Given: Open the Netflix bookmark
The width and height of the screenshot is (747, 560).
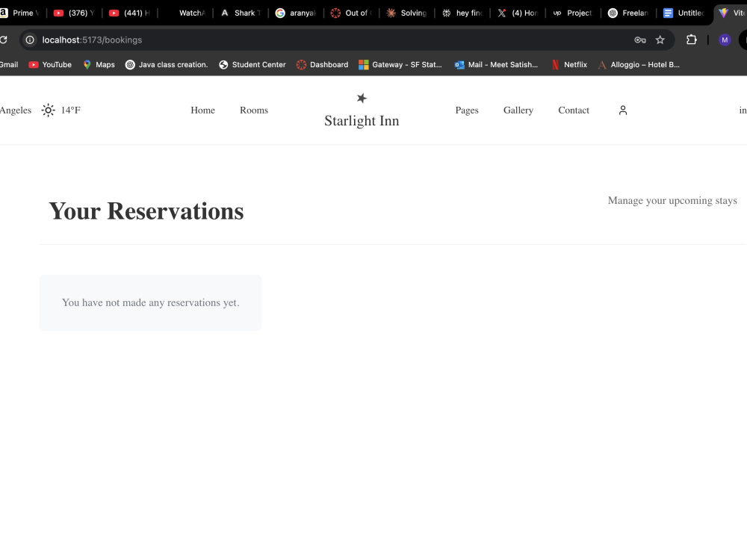Looking at the screenshot, I should 569,65.
